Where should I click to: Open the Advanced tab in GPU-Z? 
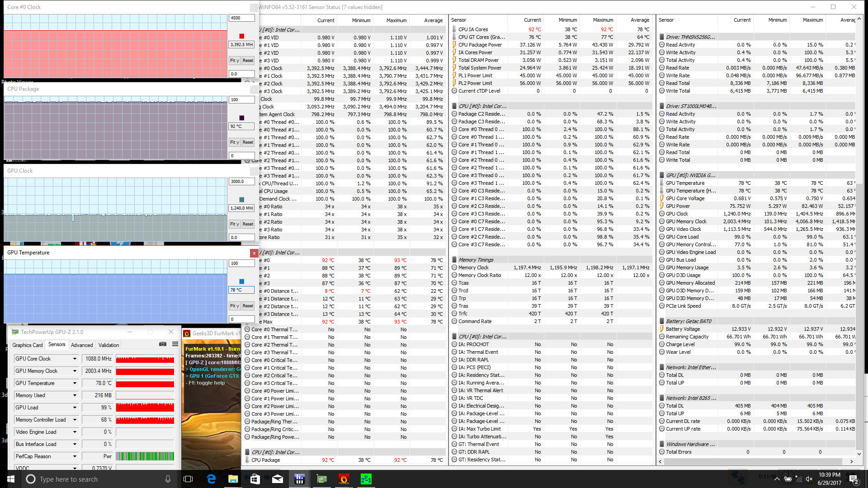(82, 345)
